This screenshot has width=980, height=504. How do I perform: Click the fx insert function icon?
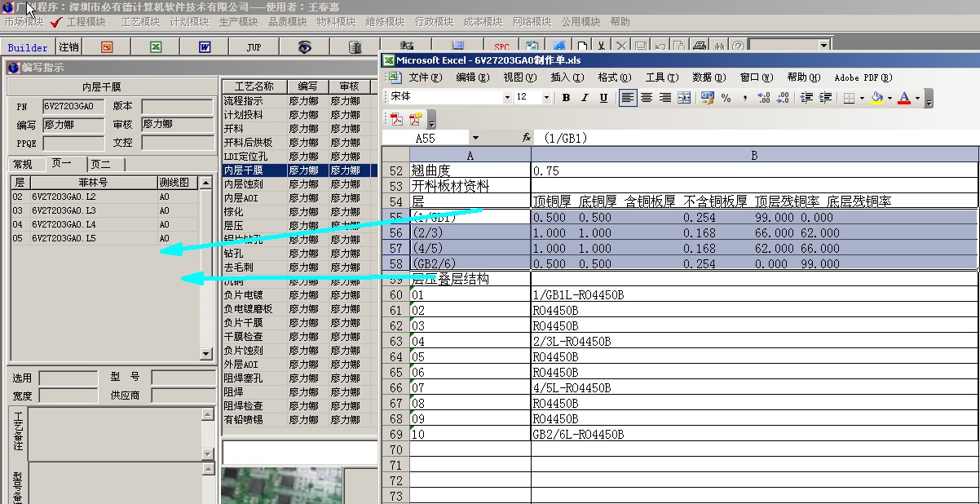[527, 138]
